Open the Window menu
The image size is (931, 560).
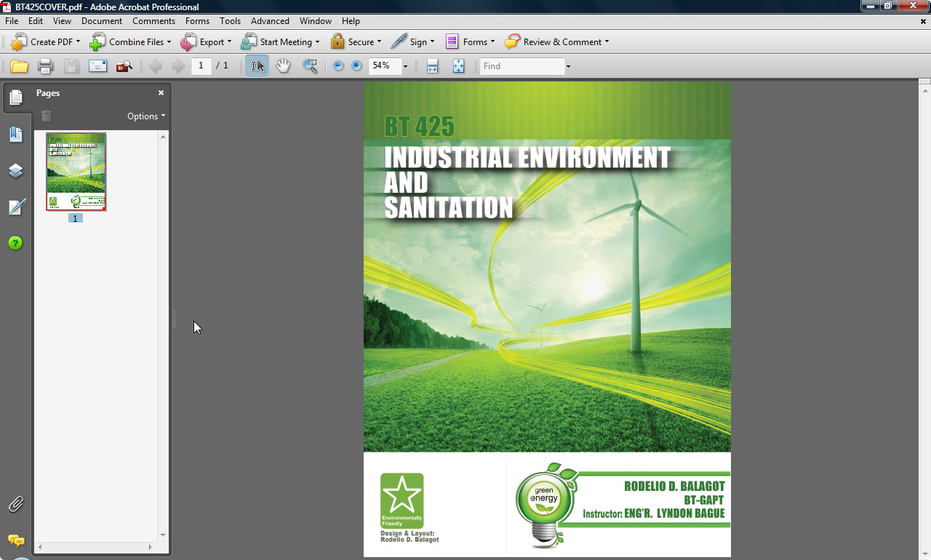(x=316, y=21)
